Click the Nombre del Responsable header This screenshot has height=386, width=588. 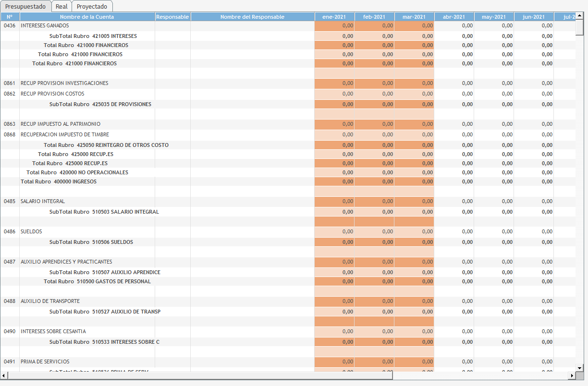[x=252, y=17]
